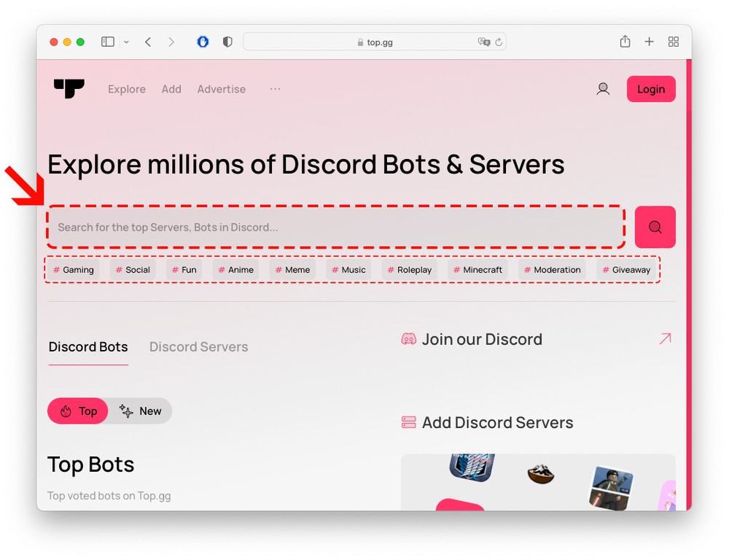The image size is (729, 560).
Task: Show the tab overview grid icon
Action: coord(673,42)
